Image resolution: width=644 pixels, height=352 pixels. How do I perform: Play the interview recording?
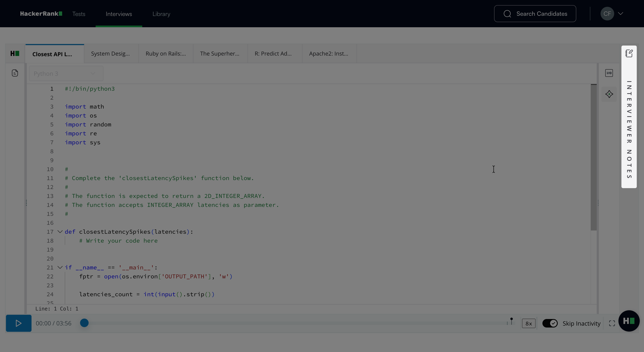tap(19, 323)
